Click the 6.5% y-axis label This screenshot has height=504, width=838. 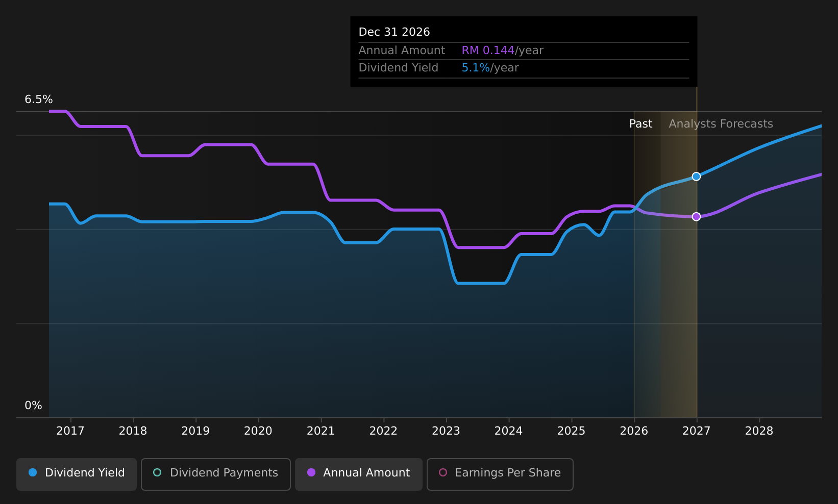[39, 99]
